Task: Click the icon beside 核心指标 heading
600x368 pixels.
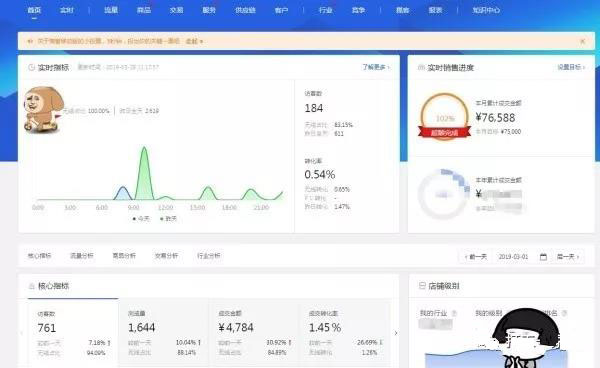Action: pos(32,286)
